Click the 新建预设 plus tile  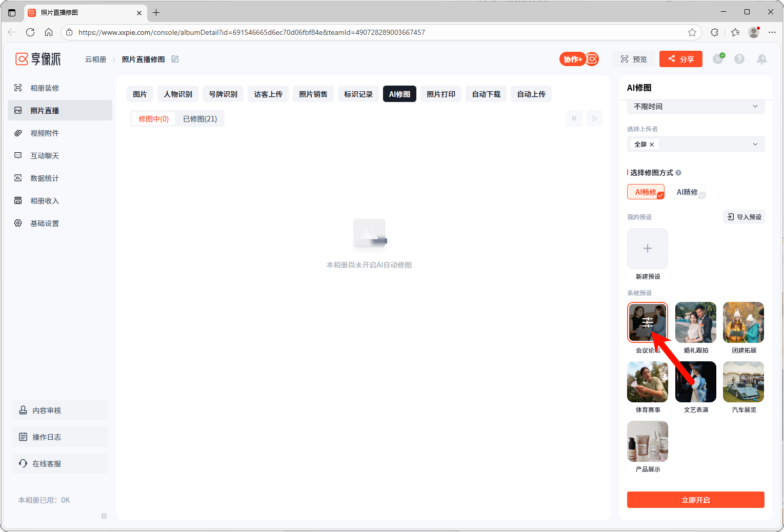tap(647, 249)
